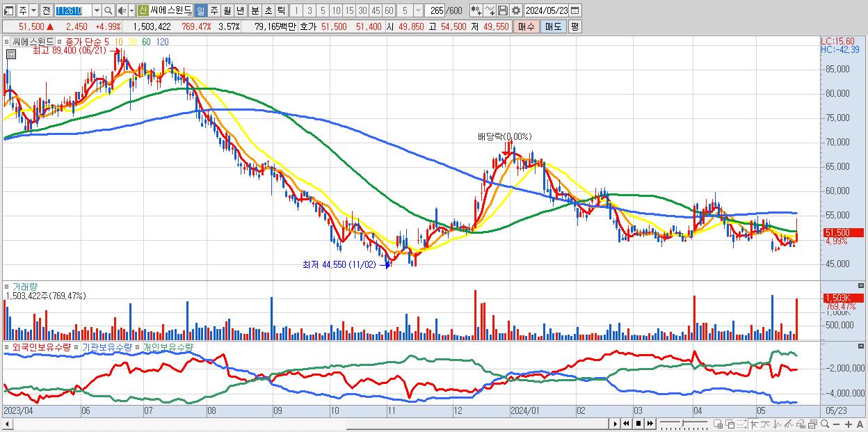Viewport: 868px width, 432px height.
Task: Click the stop playback button
Action: (x=638, y=424)
